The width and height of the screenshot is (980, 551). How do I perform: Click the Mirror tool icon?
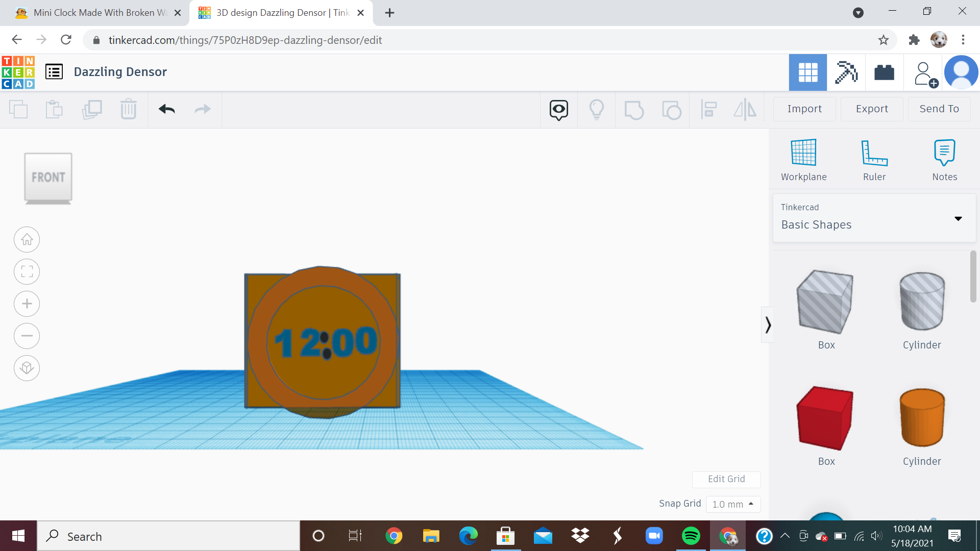point(745,109)
